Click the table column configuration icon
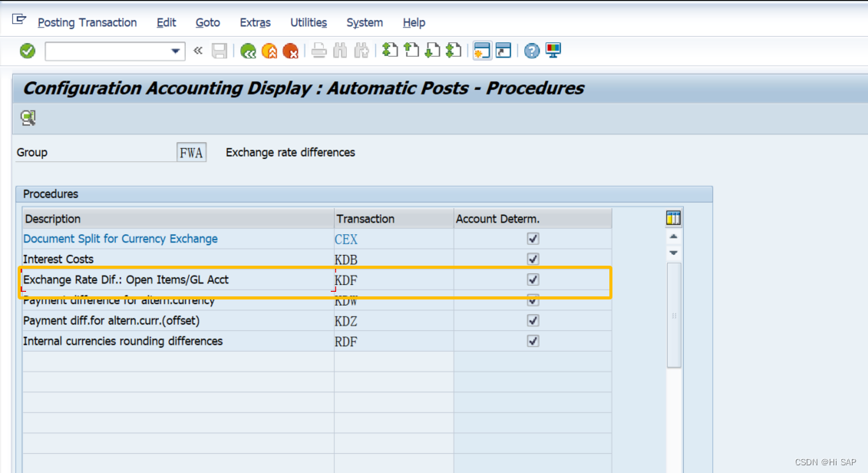 tap(673, 218)
